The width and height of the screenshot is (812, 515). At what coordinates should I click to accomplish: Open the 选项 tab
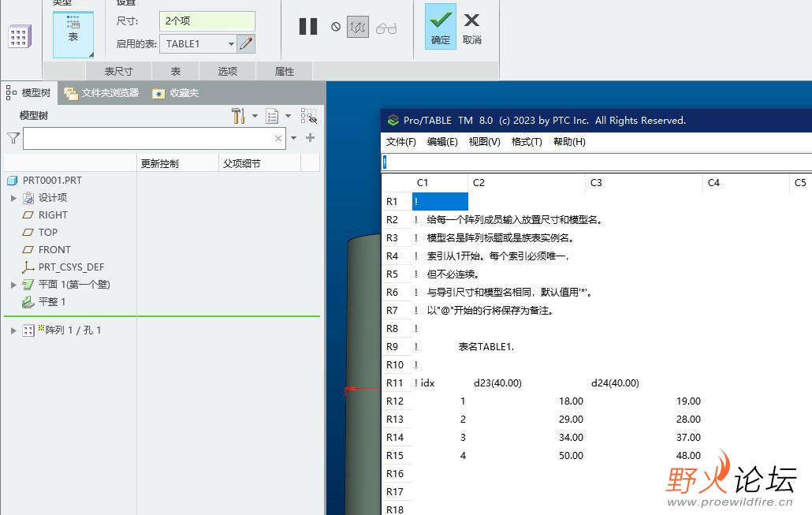227,72
